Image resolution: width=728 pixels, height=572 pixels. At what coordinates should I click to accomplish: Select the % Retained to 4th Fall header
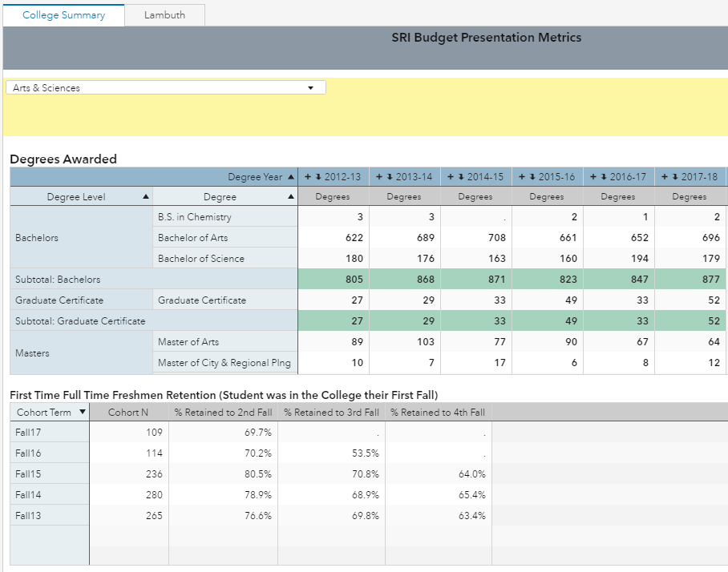(438, 413)
